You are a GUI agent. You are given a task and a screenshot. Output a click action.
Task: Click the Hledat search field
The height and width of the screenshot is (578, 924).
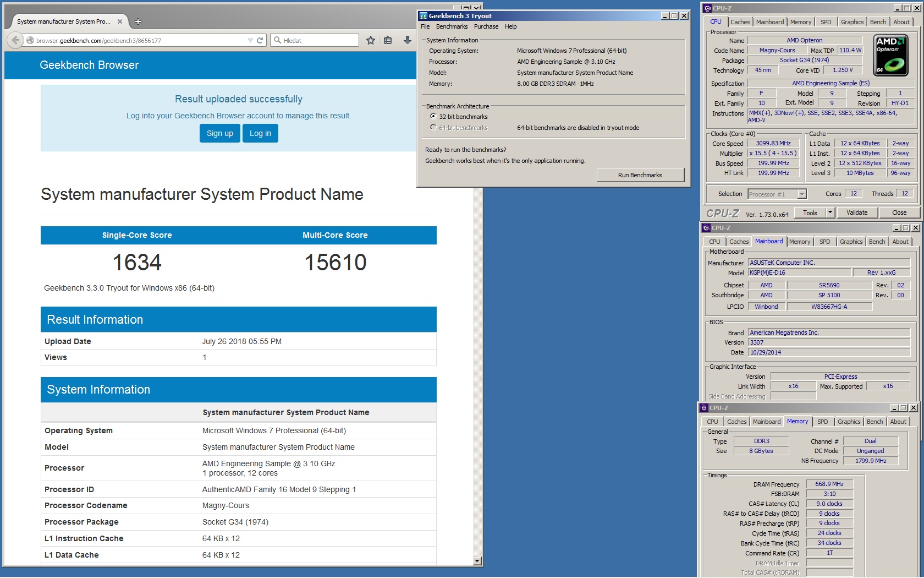[315, 40]
